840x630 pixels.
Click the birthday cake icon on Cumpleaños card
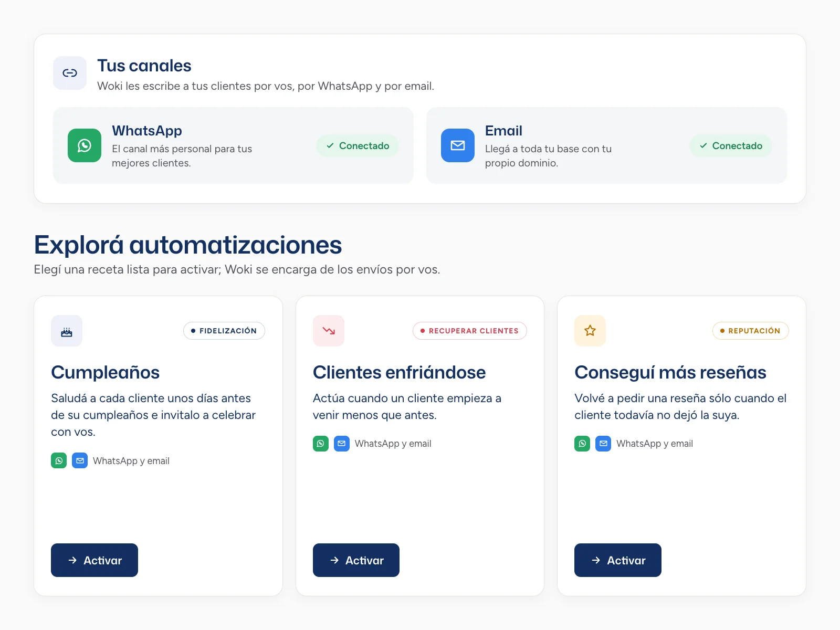click(67, 331)
